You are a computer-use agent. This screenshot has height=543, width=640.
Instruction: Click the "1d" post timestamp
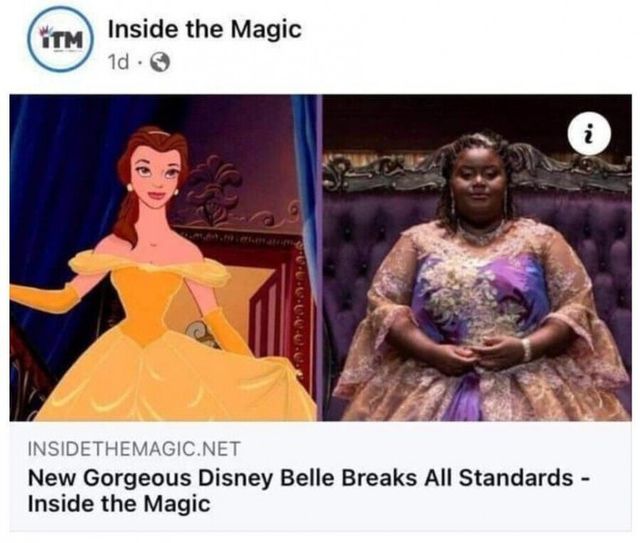tap(118, 62)
